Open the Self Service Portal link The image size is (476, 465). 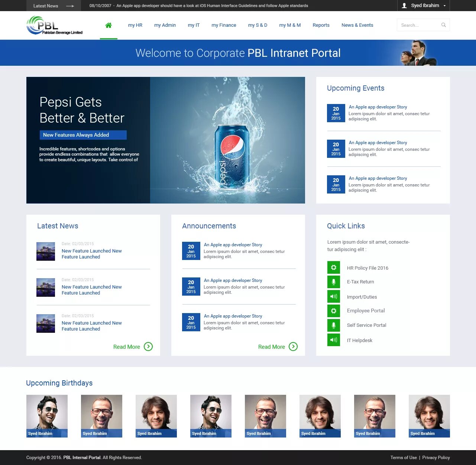point(366,325)
